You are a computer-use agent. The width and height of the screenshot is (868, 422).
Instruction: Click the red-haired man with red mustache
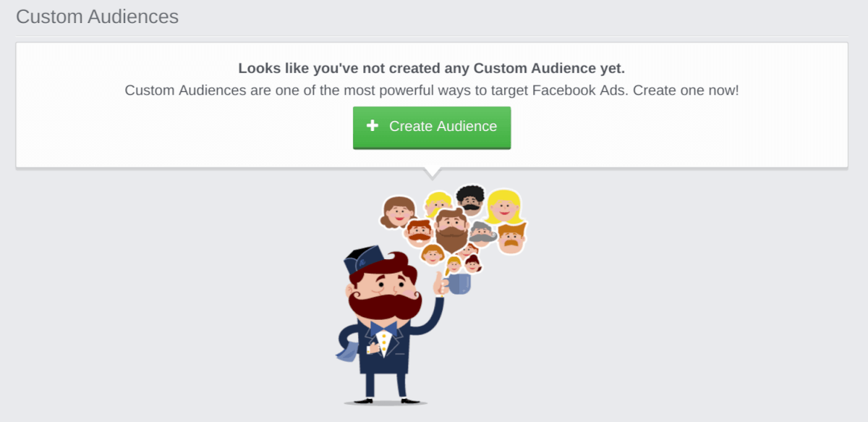pos(420,232)
